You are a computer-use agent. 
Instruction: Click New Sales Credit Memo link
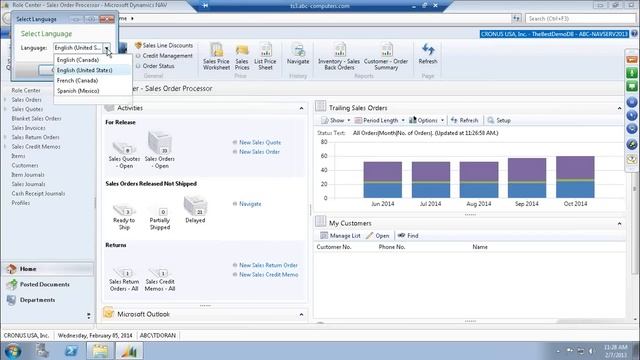coord(269,275)
